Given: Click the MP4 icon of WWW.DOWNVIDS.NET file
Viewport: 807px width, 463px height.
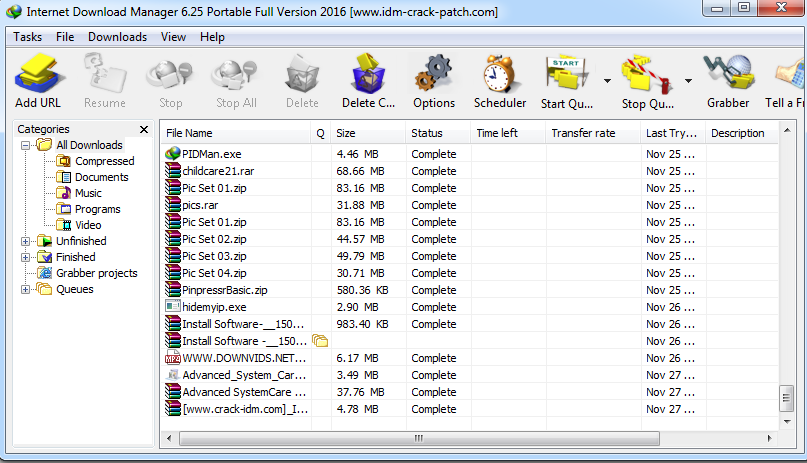Looking at the screenshot, I should pyautogui.click(x=172, y=358).
